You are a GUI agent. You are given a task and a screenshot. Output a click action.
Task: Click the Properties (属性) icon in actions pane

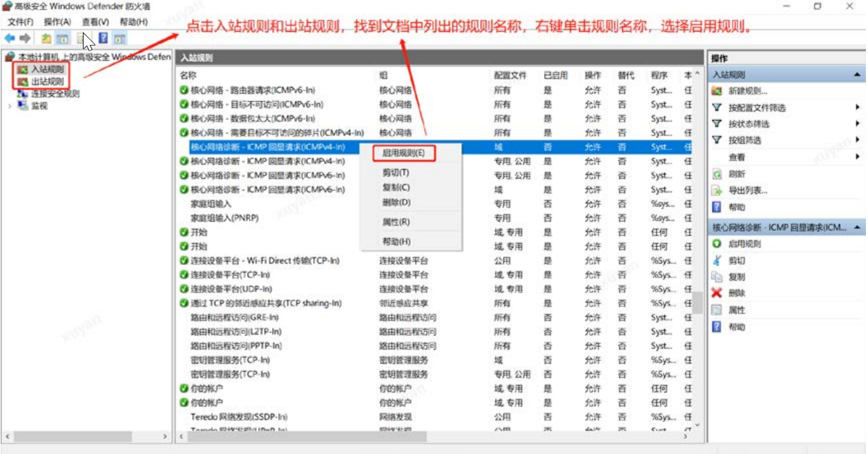click(x=717, y=310)
